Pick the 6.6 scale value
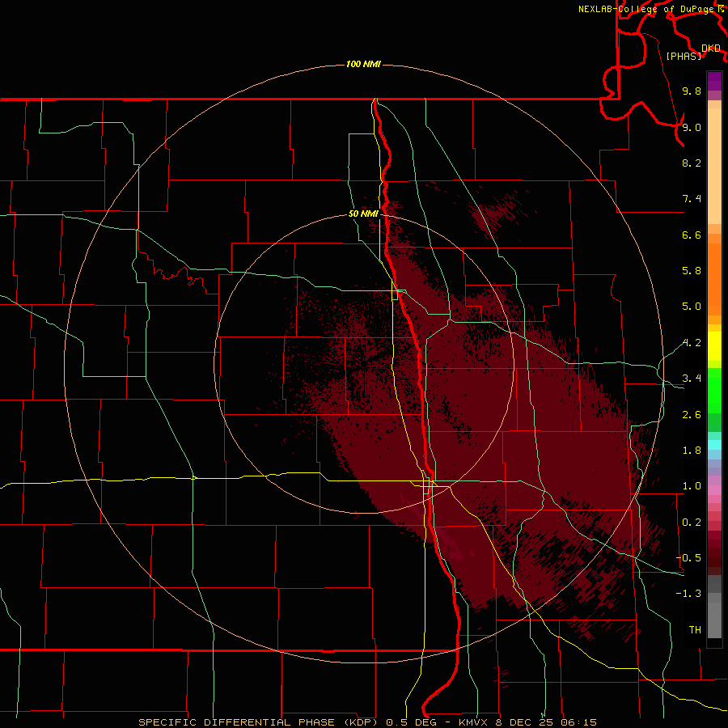 [x=692, y=235]
